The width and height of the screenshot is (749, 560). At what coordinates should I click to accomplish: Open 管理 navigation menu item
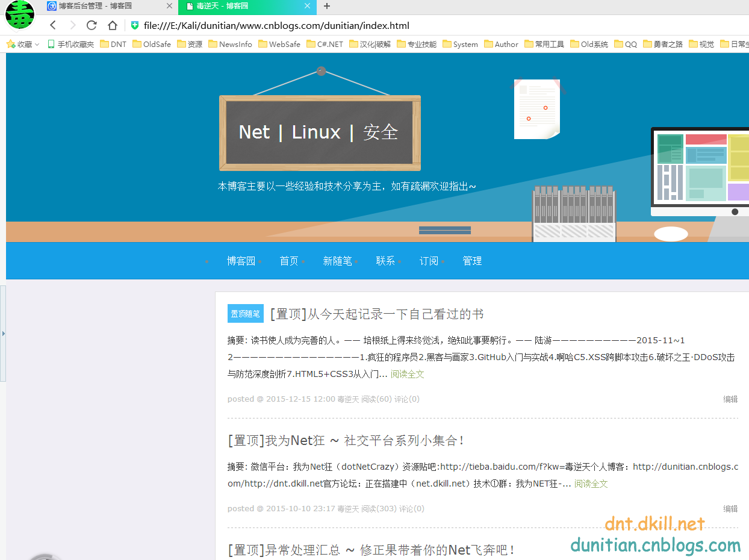click(x=472, y=261)
